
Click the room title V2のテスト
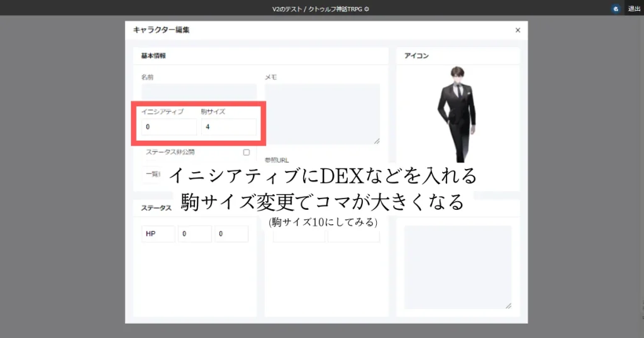(287, 9)
